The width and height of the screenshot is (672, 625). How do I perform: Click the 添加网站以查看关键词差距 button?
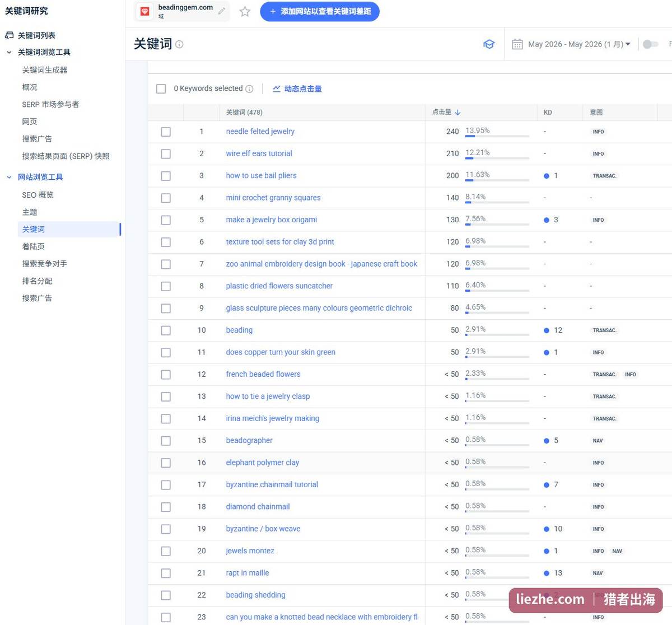pyautogui.click(x=320, y=11)
